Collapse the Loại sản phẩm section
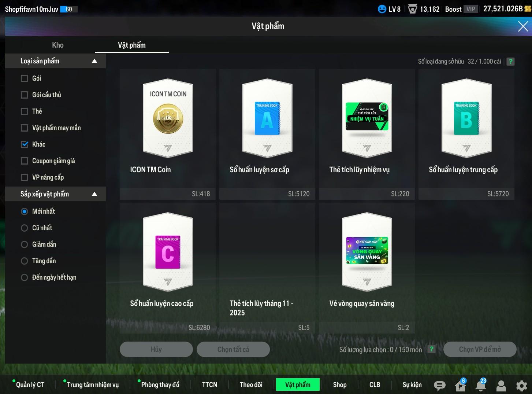The height and width of the screenshot is (394, 532). coord(94,61)
